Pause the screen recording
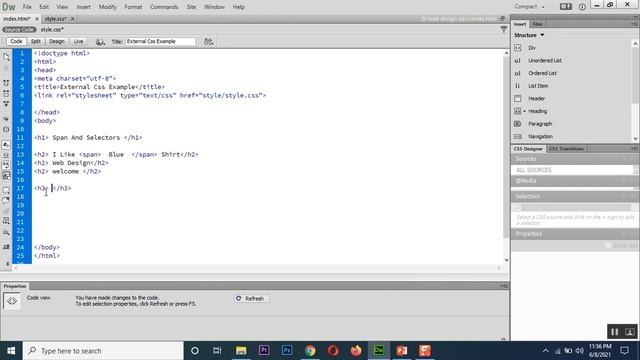This screenshot has width=640, height=360. point(614,332)
